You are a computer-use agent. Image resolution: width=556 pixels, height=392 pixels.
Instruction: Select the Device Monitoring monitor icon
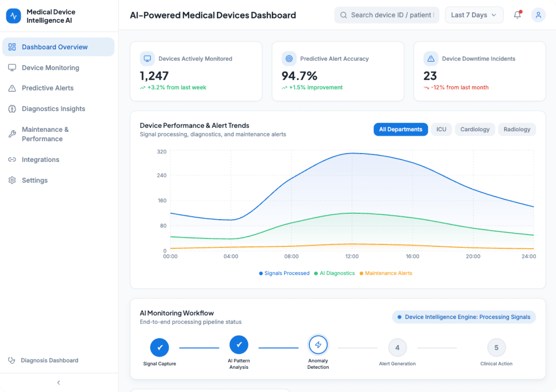tap(12, 68)
